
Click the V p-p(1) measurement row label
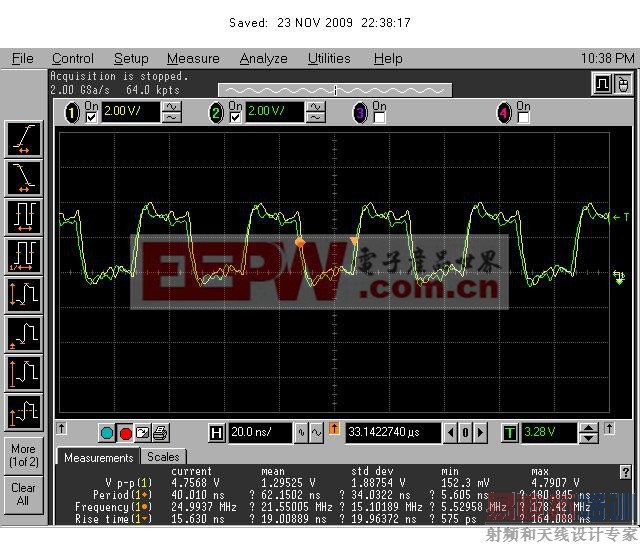coord(129,483)
